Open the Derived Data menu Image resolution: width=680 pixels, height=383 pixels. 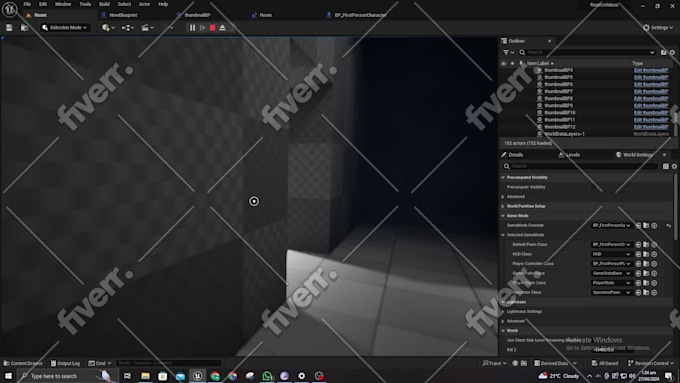pyautogui.click(x=555, y=363)
